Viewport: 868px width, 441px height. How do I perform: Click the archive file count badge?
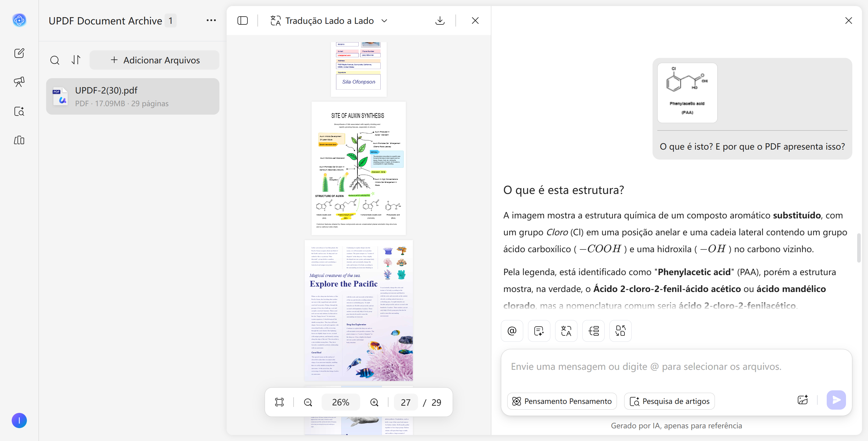pos(171,21)
